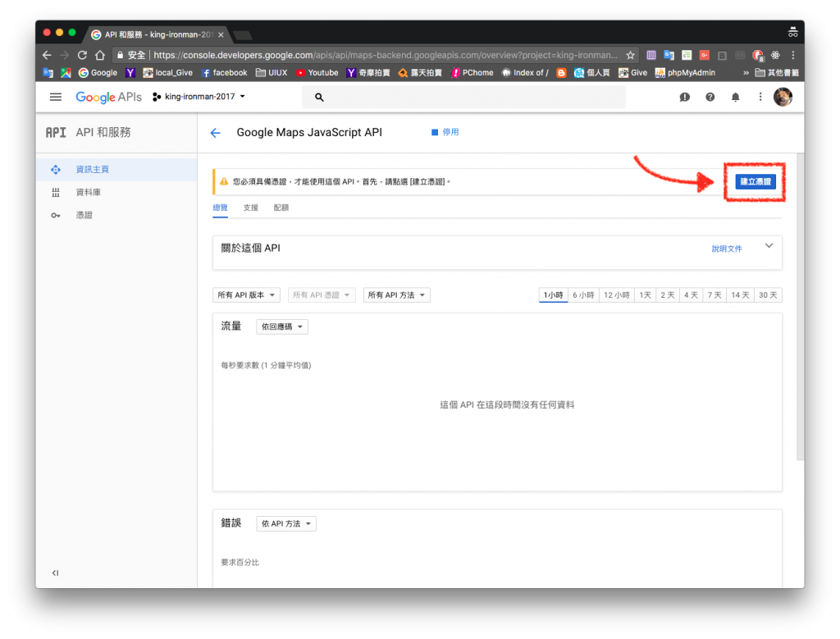The image size is (840, 639).
Task: Collapse the sidebar with bottom arrow
Action: click(55, 573)
